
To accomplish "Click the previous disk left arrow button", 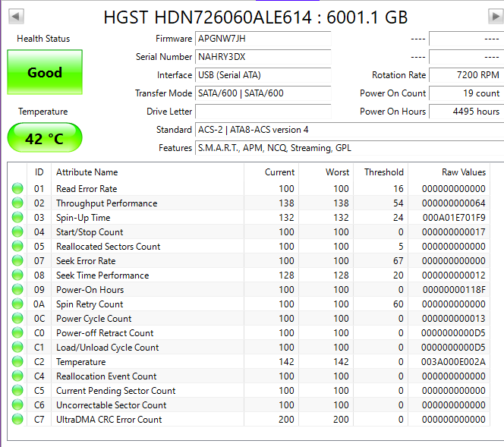I will 16,16.
